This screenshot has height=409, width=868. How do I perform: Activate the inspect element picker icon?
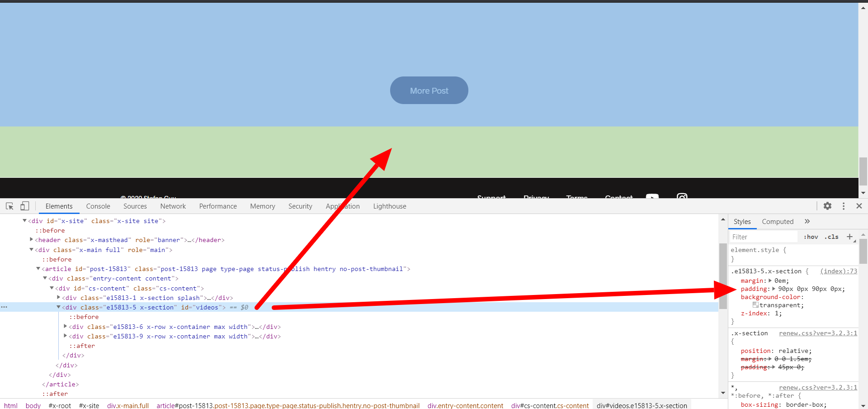pyautogui.click(x=9, y=206)
